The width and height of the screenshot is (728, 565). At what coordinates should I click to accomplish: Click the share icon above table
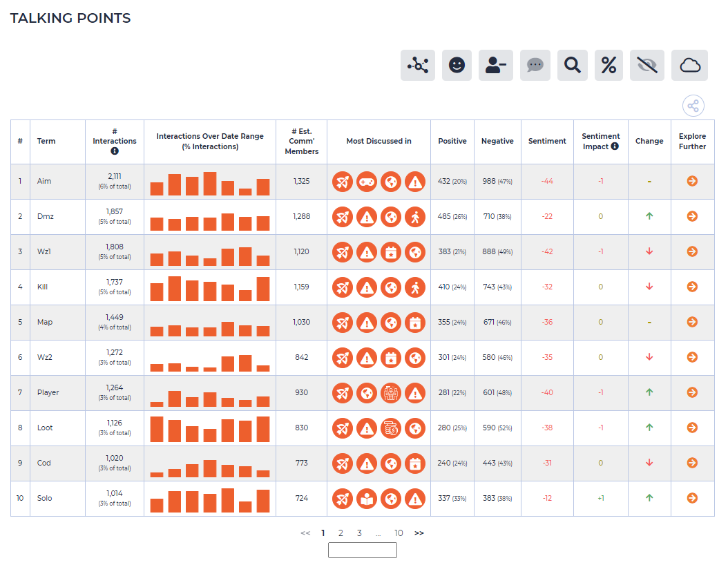[x=693, y=106]
